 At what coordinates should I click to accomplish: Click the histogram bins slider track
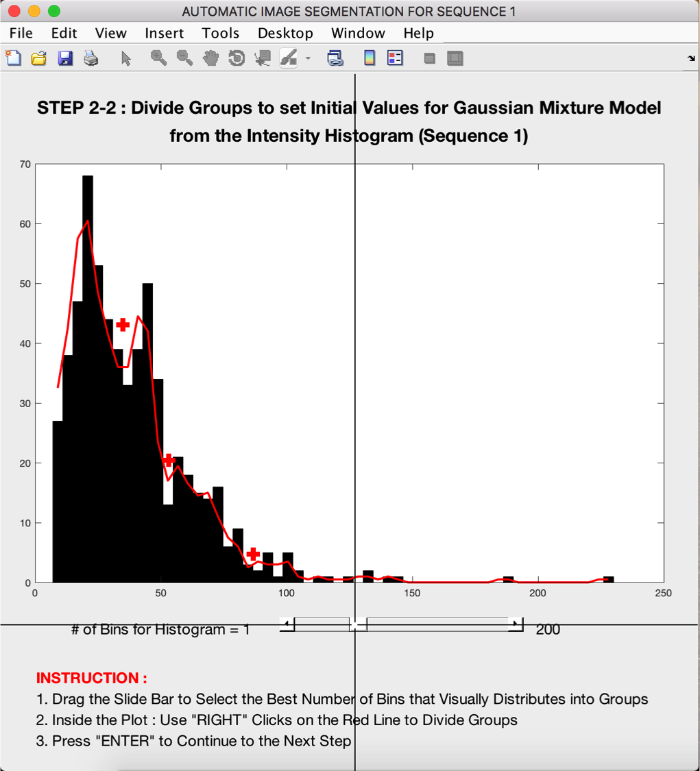pyautogui.click(x=439, y=624)
